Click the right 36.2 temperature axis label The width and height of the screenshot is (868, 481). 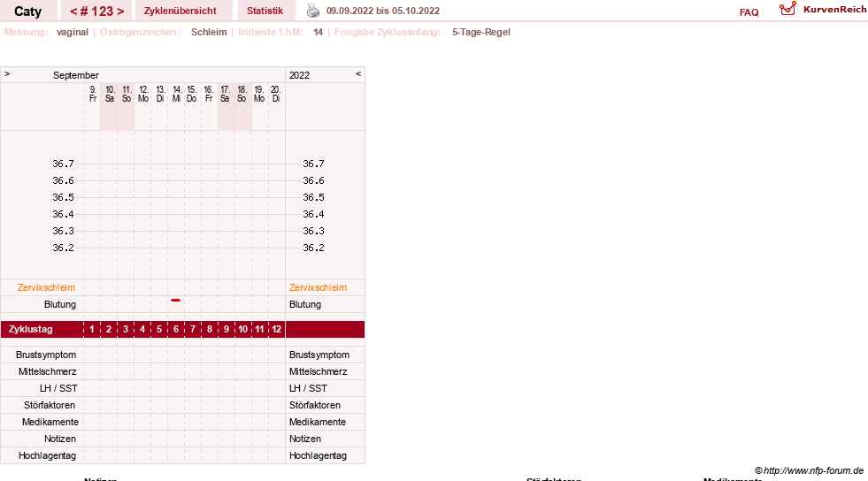[x=313, y=248]
